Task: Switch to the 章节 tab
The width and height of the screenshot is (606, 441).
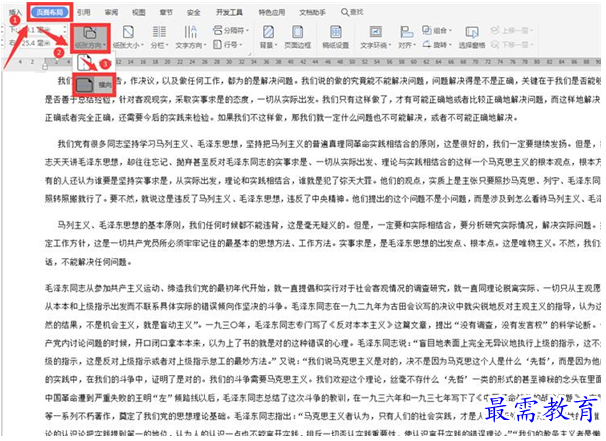Action: [x=166, y=12]
